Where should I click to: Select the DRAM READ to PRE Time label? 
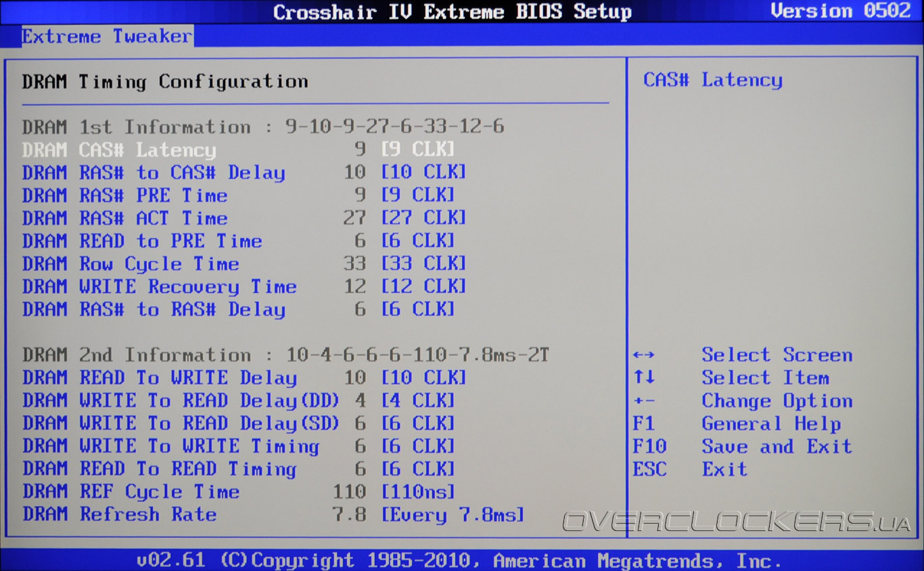[142, 241]
